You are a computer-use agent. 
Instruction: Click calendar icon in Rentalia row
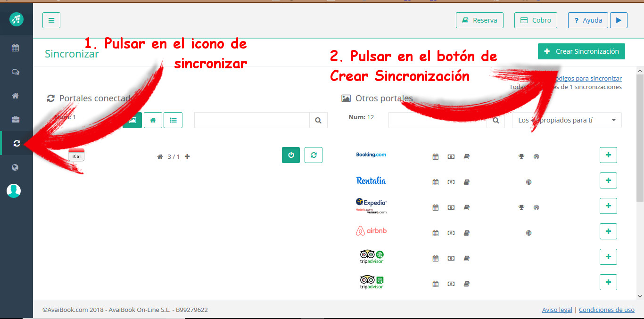click(x=436, y=182)
